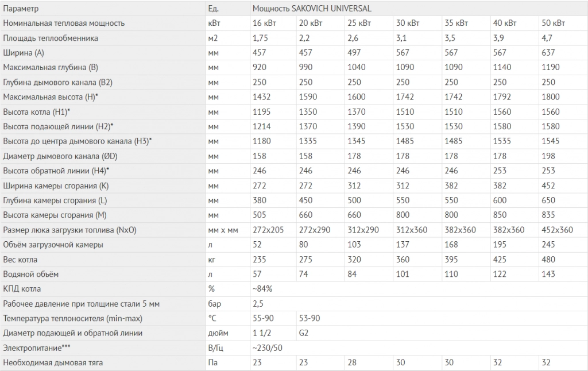The image size is (588, 371).
Task: Select the "16 кВт" power column cell
Action: pos(265,23)
